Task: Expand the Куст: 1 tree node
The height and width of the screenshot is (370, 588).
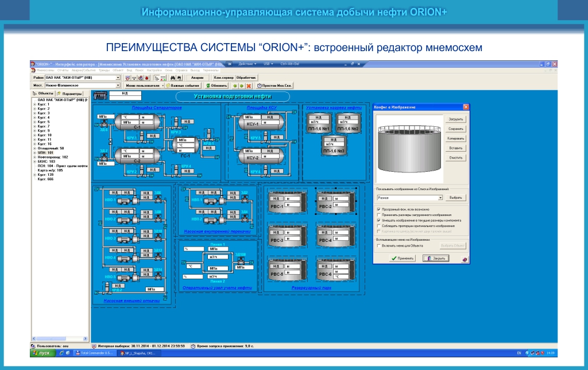Action: point(34,105)
